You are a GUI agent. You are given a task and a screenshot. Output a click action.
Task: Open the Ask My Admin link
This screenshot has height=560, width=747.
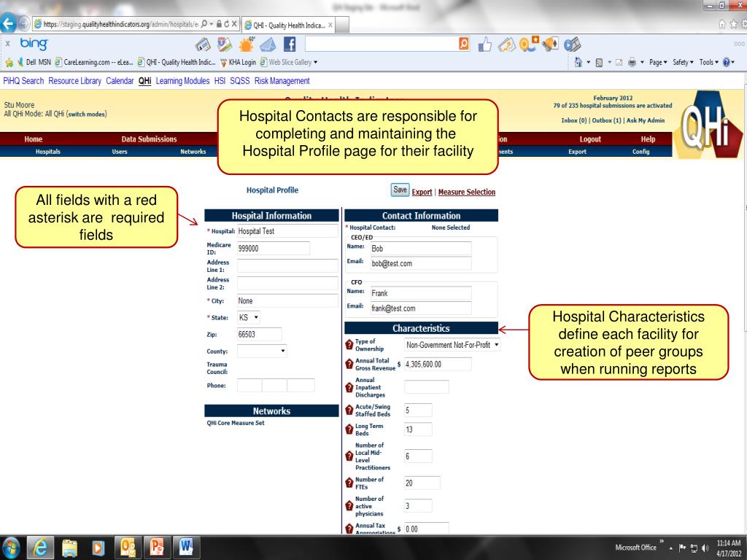(646, 120)
